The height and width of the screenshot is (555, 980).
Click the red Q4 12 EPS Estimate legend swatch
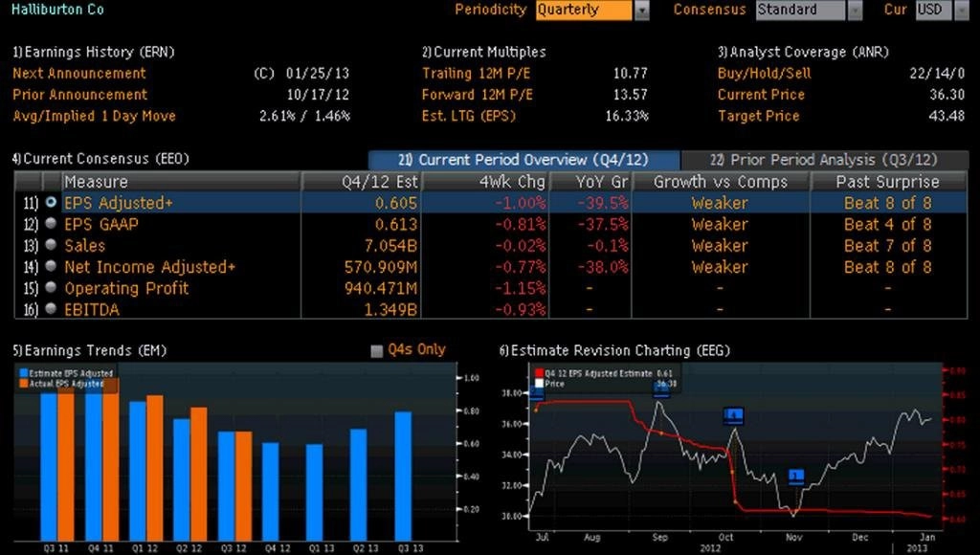540,373
